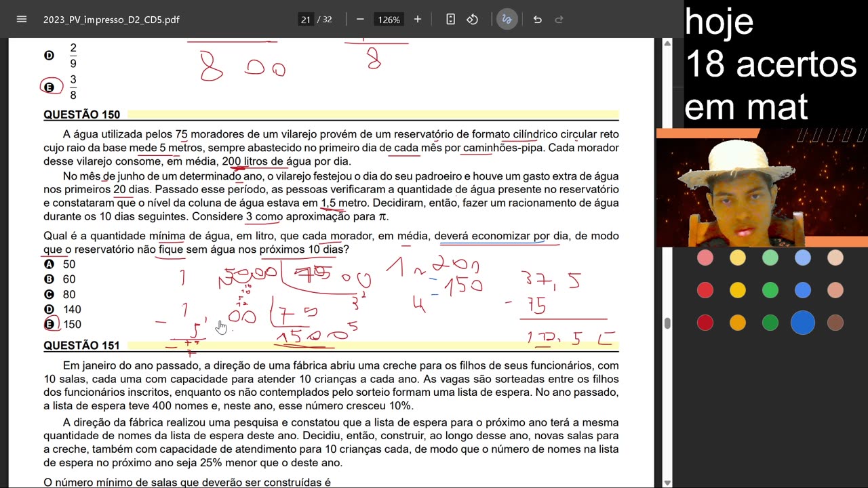Redo the drawing stroke
Image resolution: width=868 pixels, height=488 pixels.
(x=559, y=20)
